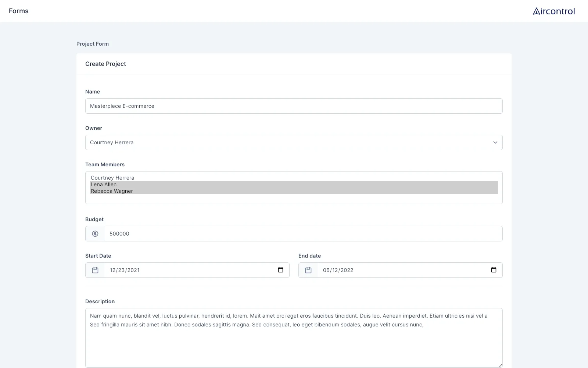Click the Create Project heading
The width and height of the screenshot is (588, 368).
[x=105, y=64]
